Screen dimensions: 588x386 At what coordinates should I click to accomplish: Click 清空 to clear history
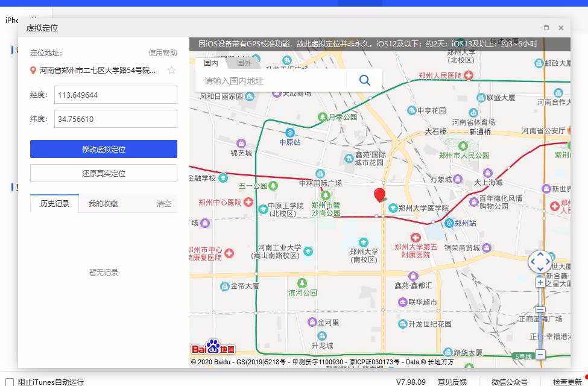pos(164,204)
